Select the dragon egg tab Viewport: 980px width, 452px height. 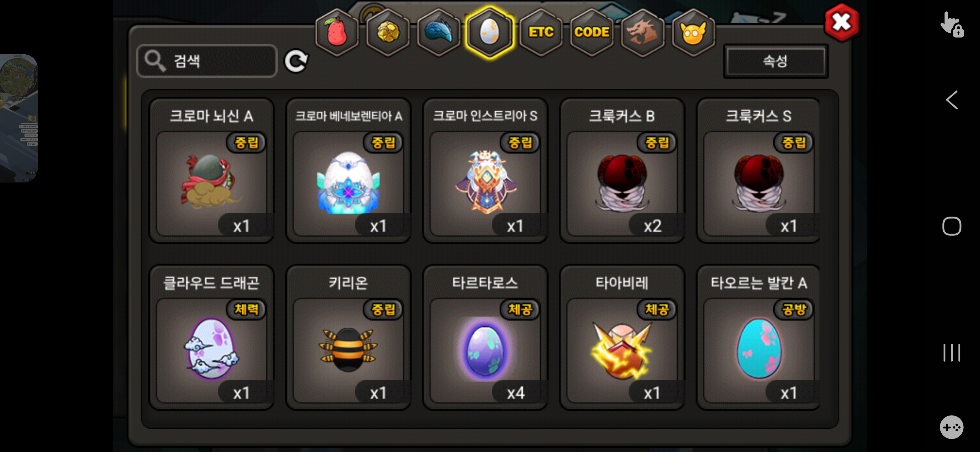pyautogui.click(x=490, y=32)
